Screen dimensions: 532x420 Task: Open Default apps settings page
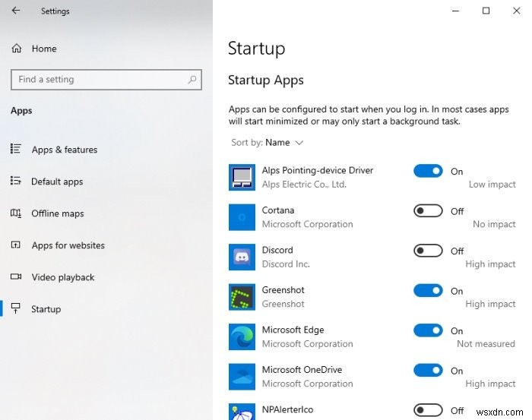pyautogui.click(x=57, y=182)
